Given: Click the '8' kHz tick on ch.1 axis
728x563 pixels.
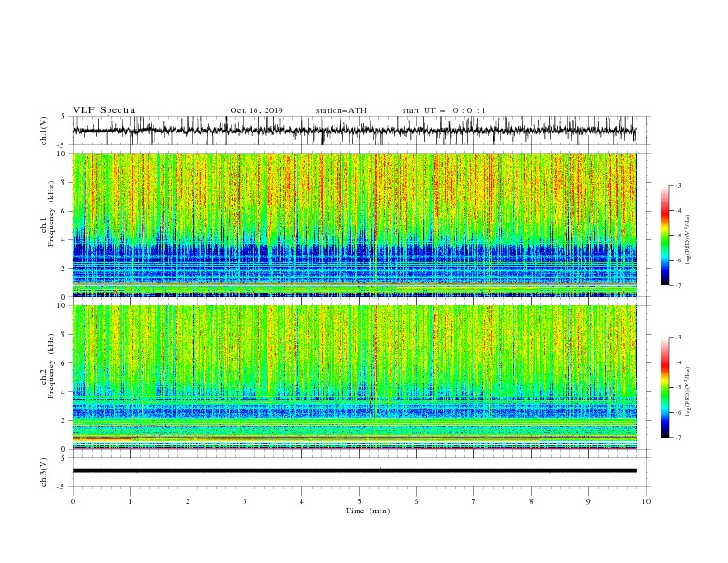Looking at the screenshot, I should [x=64, y=182].
